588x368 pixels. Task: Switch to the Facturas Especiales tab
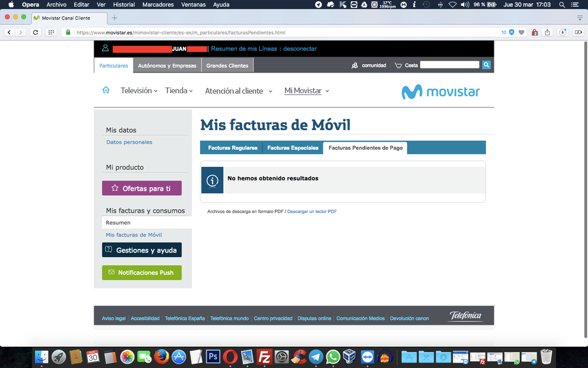pos(293,148)
